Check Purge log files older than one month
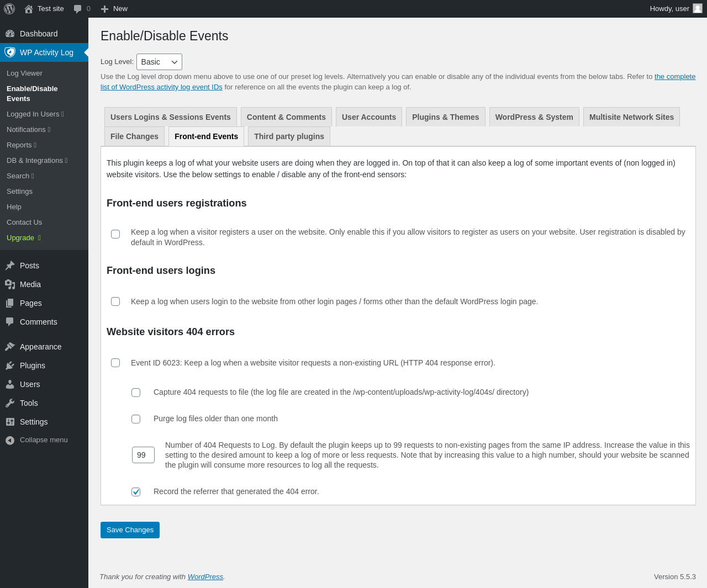The height and width of the screenshot is (588, 707). pyautogui.click(x=136, y=419)
